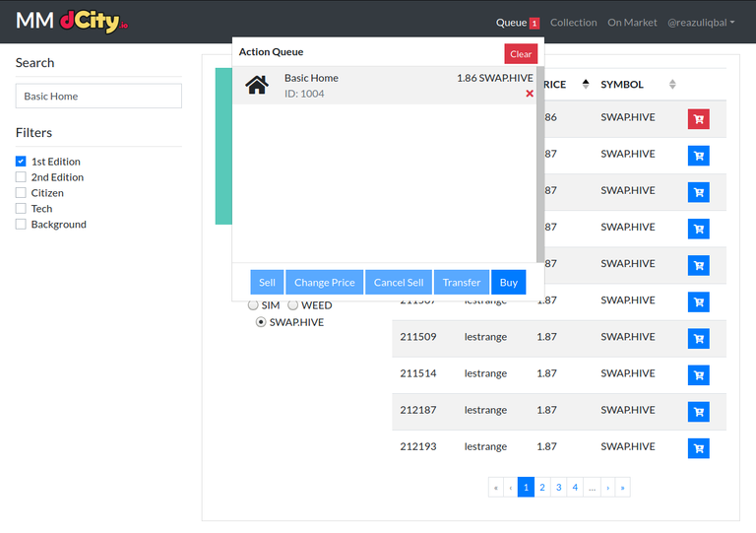Enable the Background filter
756x533 pixels.
(x=21, y=225)
